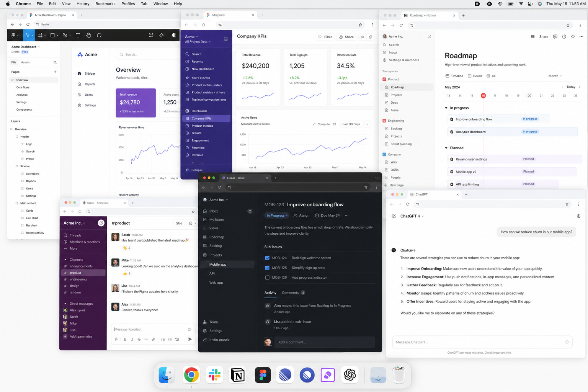Image resolution: width=588 pixels, height=392 pixels.
Task: Collapse the Channels section in Slack
Action: [x=65, y=260]
